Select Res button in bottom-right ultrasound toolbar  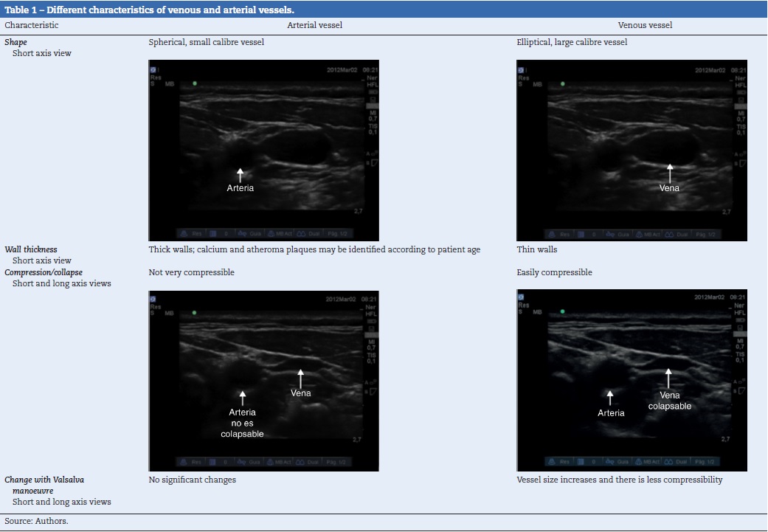pyautogui.click(x=562, y=463)
